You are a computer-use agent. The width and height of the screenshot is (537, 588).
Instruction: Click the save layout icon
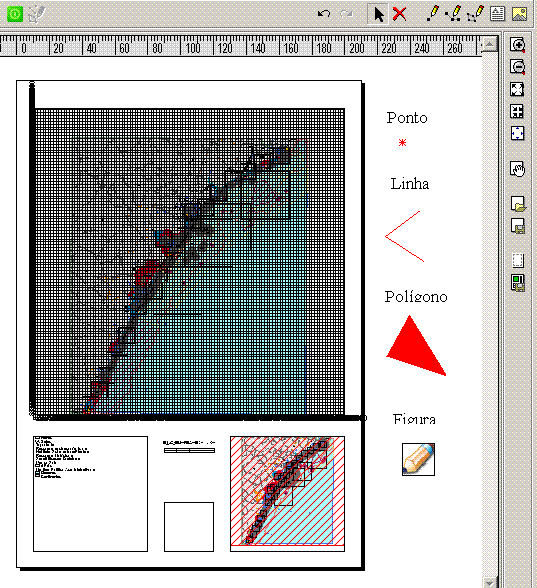[x=518, y=226]
